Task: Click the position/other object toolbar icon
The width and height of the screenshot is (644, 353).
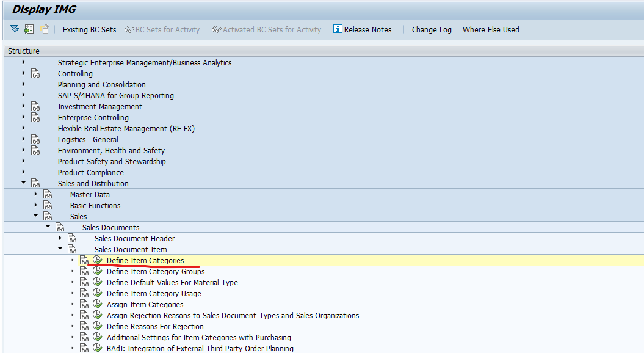Action: coord(28,29)
